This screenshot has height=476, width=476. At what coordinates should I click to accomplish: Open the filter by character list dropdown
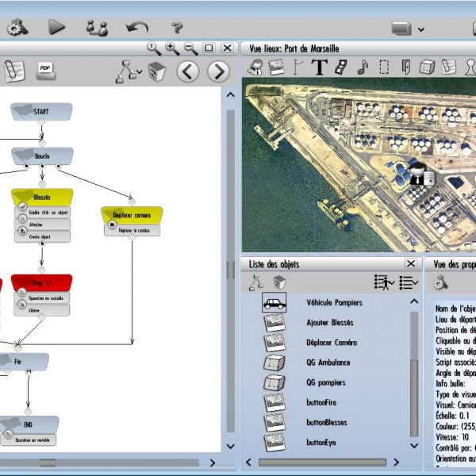384,282
